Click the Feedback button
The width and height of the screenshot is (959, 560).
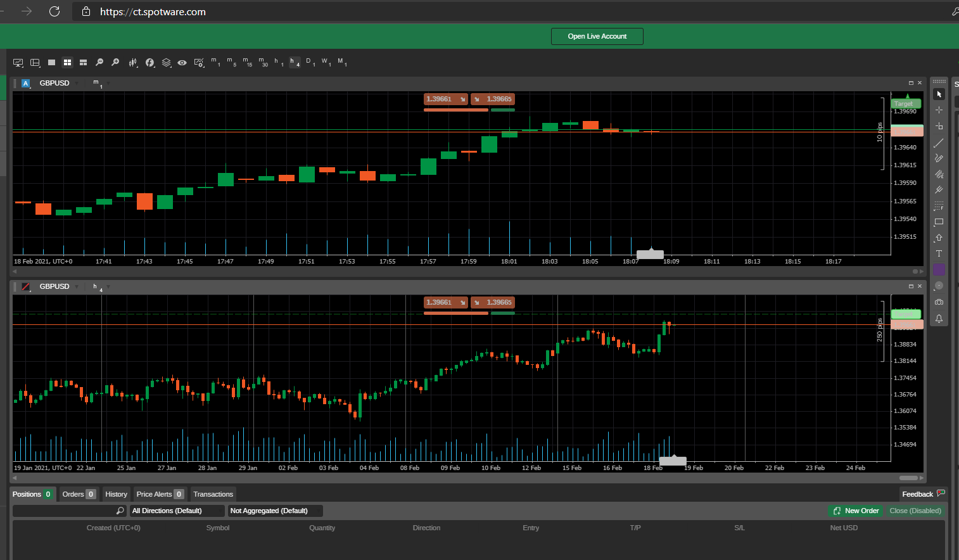click(x=922, y=494)
